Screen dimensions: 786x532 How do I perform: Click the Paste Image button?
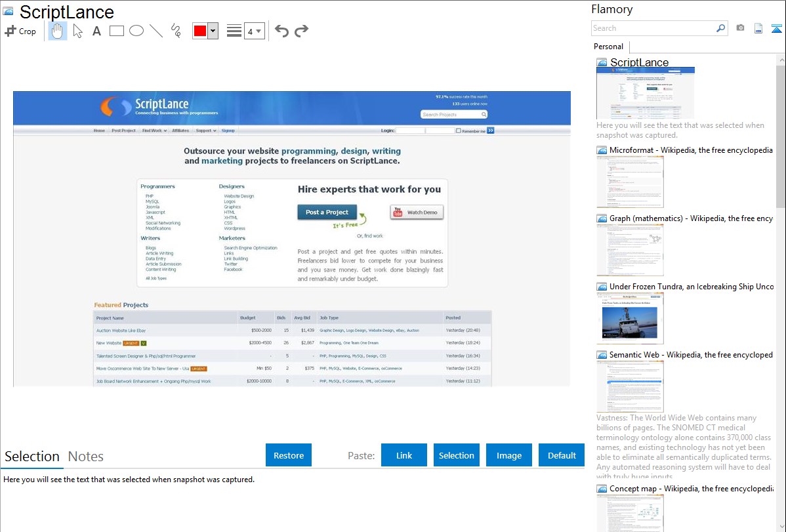tap(508, 455)
